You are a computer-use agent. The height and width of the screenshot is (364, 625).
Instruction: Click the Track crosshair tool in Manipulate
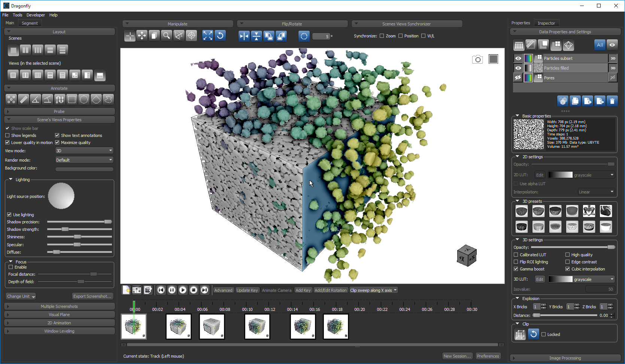point(130,36)
